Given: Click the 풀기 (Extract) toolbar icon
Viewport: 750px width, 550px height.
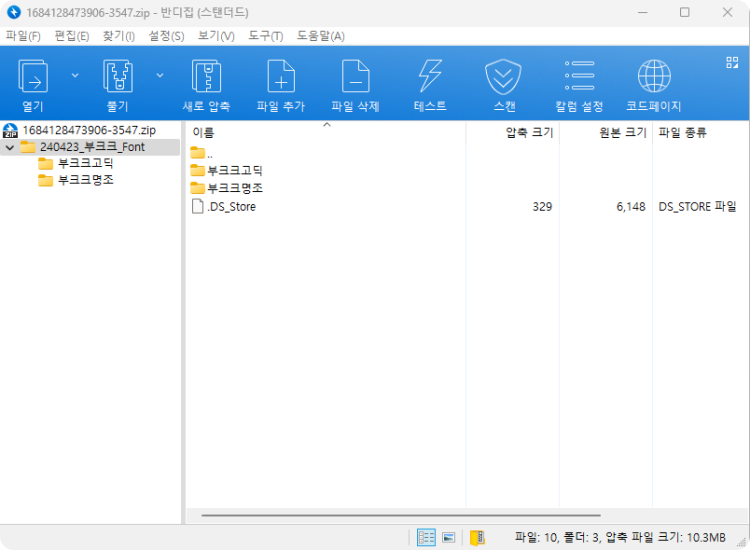Looking at the screenshot, I should coord(118,76).
